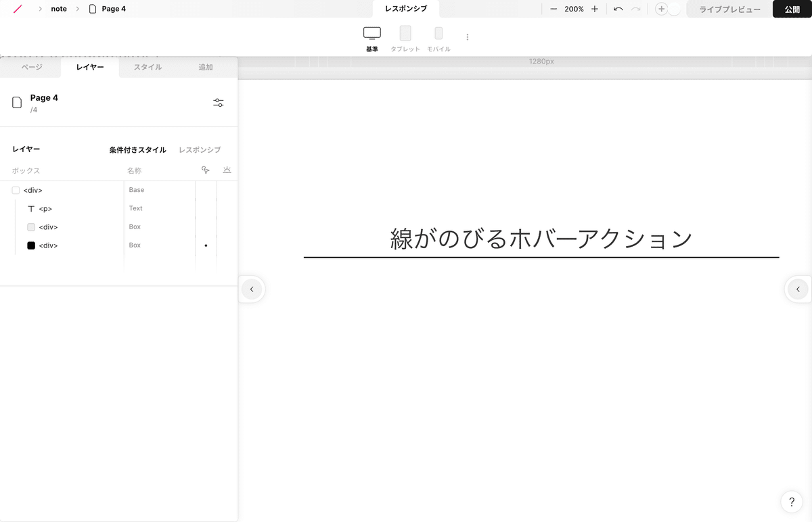Switch to the ページ tab
Image resolution: width=812 pixels, height=522 pixels.
pyautogui.click(x=32, y=67)
